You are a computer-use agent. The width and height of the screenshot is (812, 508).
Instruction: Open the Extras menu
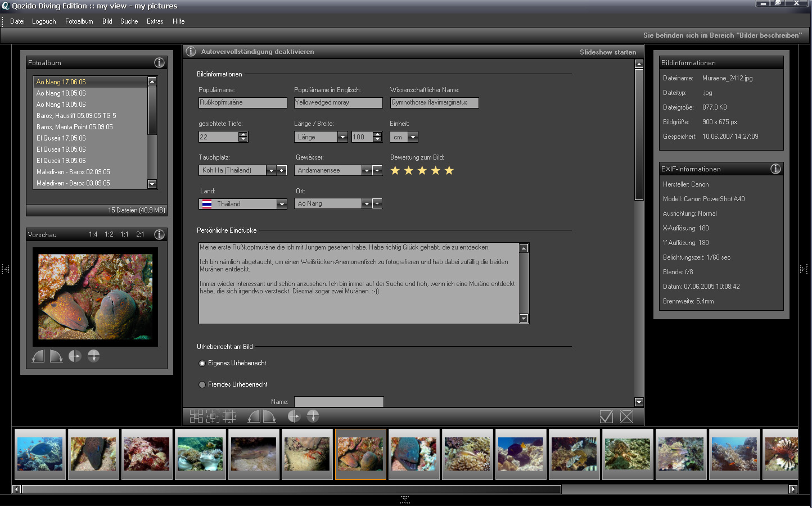(x=155, y=21)
